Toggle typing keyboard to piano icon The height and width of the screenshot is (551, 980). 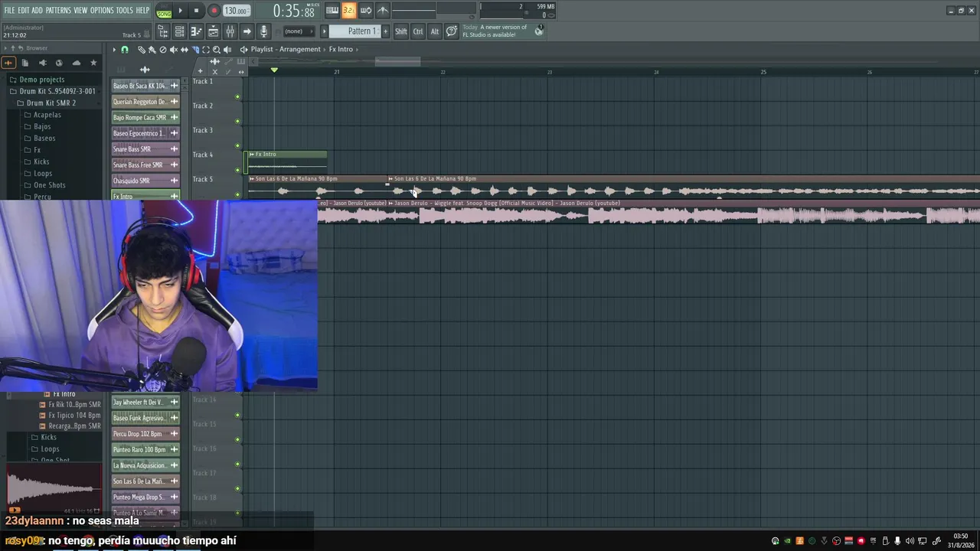click(332, 10)
